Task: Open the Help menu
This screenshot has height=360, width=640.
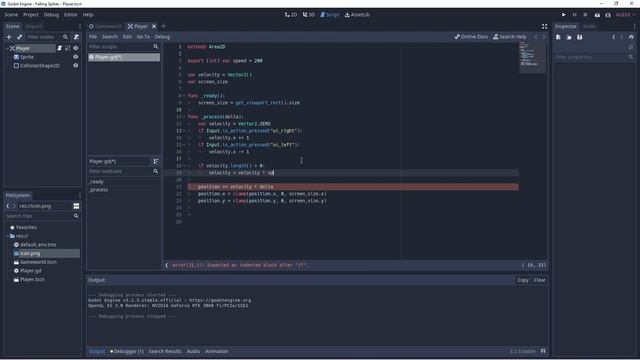Action: click(x=88, y=15)
